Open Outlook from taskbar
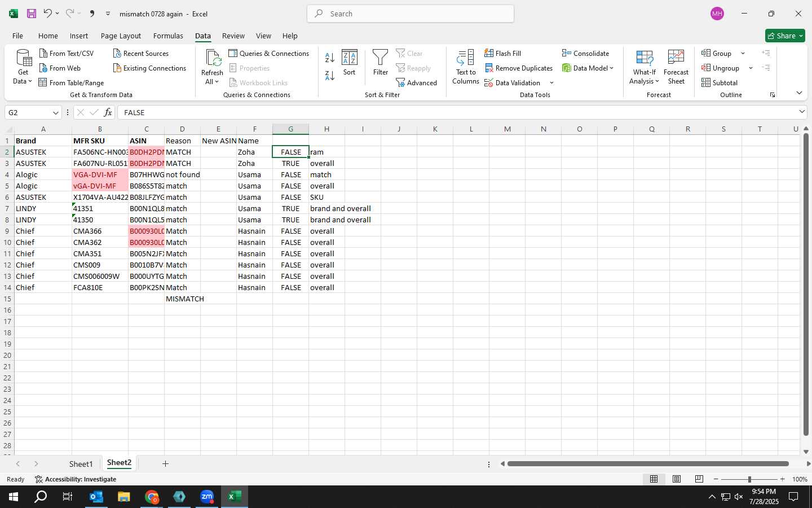Viewport: 812px width, 508px height. (x=96, y=497)
